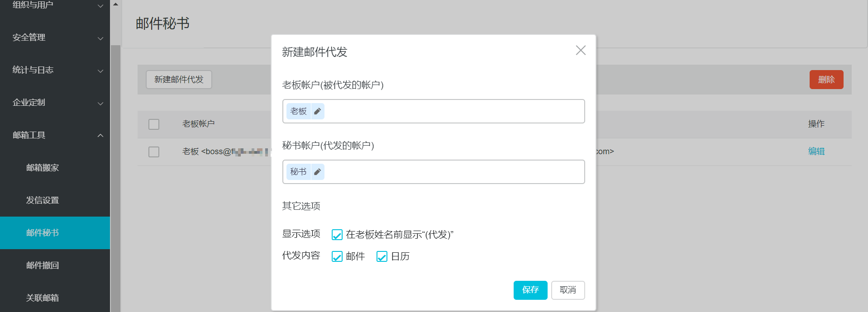Uncheck the 日历 delegation checkbox
This screenshot has height=312, width=868.
pos(382,256)
